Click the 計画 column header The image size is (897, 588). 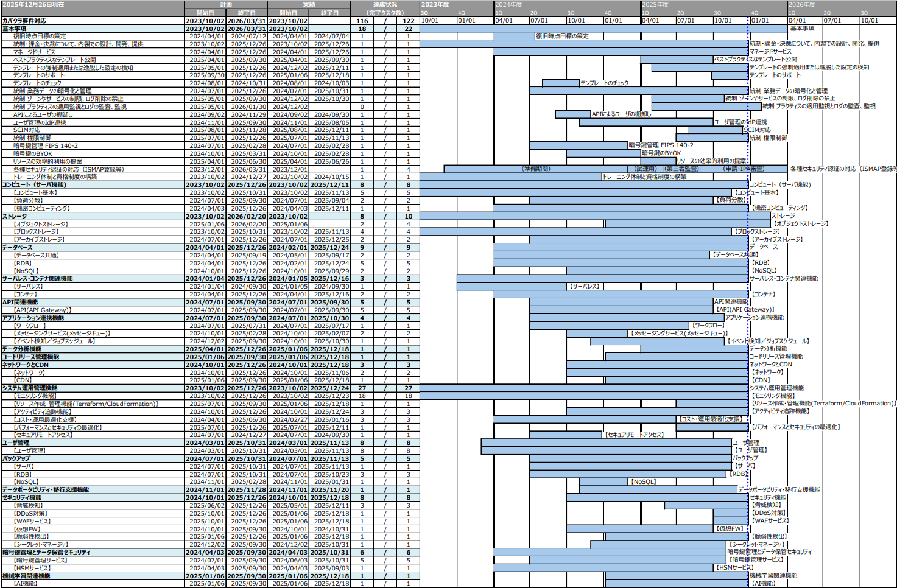(x=226, y=4)
